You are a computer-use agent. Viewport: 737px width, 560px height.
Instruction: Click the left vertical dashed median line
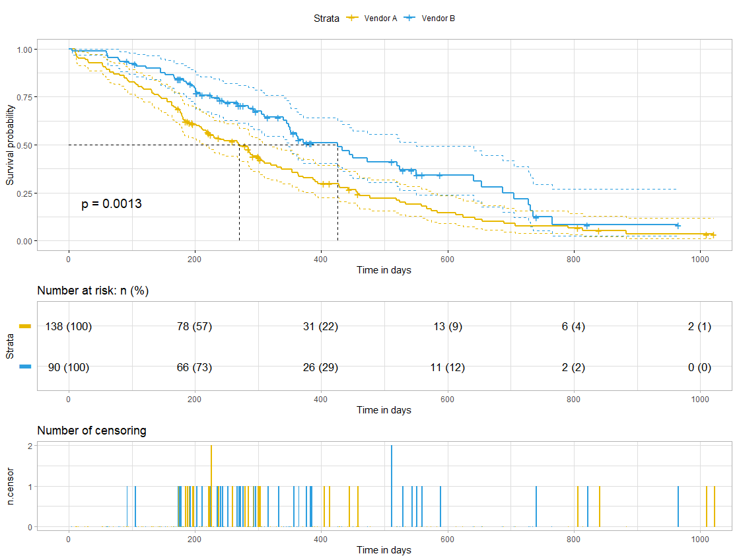[239, 198]
